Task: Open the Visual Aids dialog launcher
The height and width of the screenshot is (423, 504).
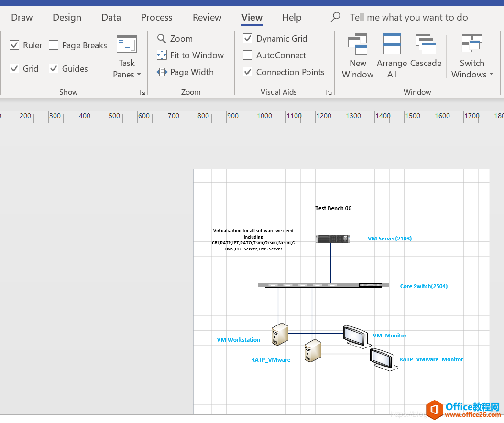Action: (329, 92)
